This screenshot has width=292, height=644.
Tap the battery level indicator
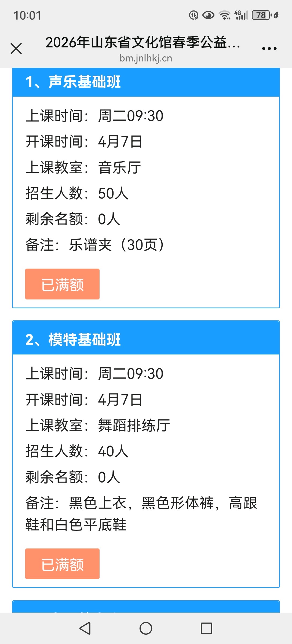pyautogui.click(x=261, y=15)
